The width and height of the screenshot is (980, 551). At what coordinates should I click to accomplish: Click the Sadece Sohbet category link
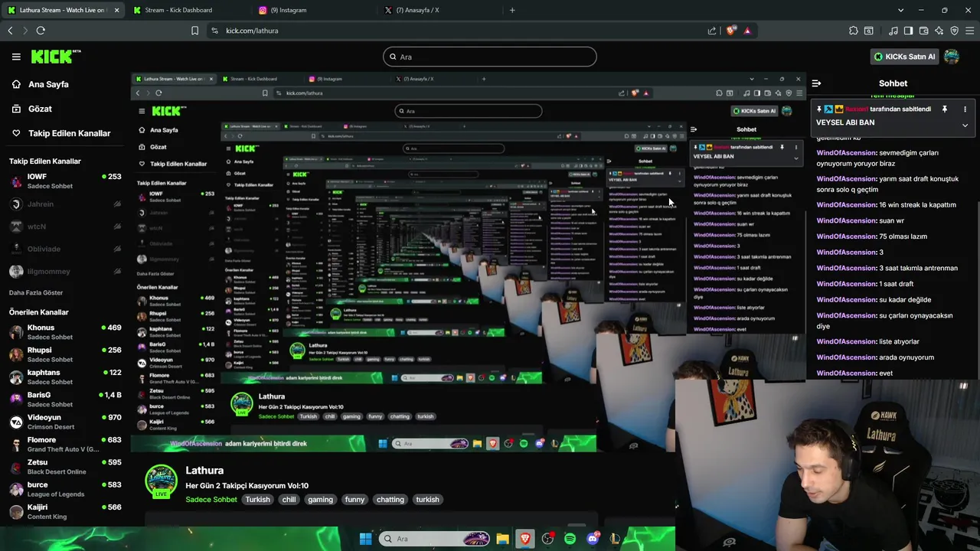211,500
